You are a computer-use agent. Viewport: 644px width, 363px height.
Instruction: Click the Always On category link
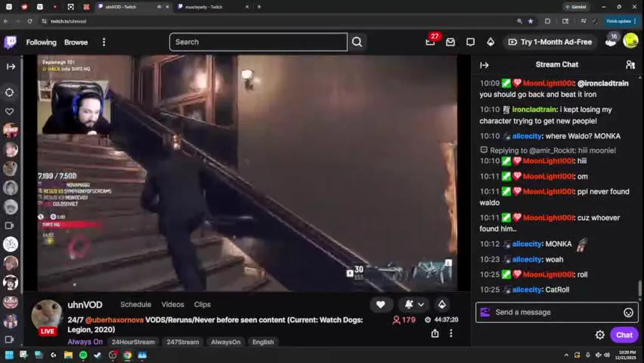[x=85, y=342]
